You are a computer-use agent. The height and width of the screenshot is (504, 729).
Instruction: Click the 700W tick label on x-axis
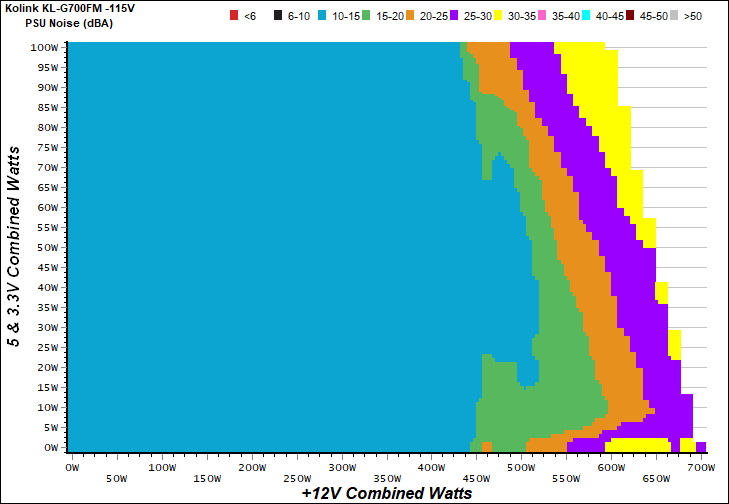(700, 466)
